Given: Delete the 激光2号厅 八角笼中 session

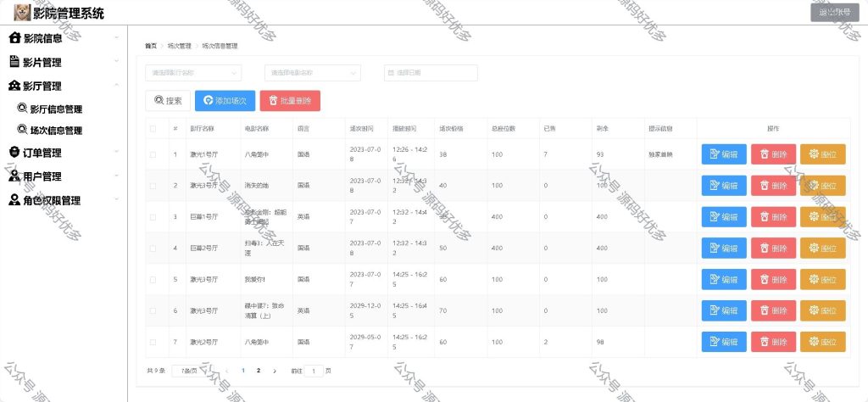Looking at the screenshot, I should (773, 342).
